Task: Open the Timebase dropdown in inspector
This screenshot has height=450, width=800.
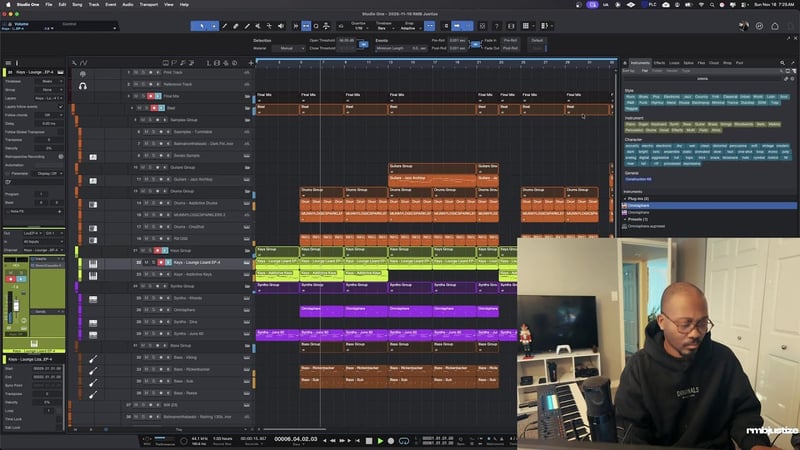Action: coord(48,81)
